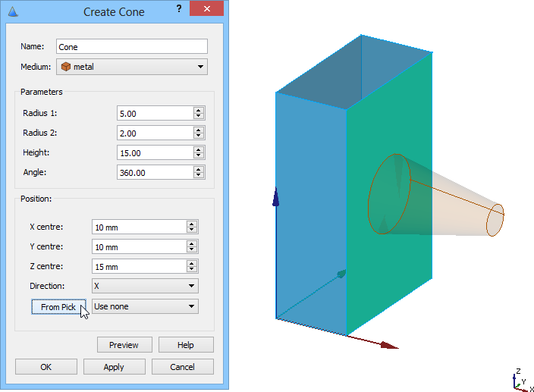Decrease the Radius 2 value with down arrow

click(x=199, y=136)
